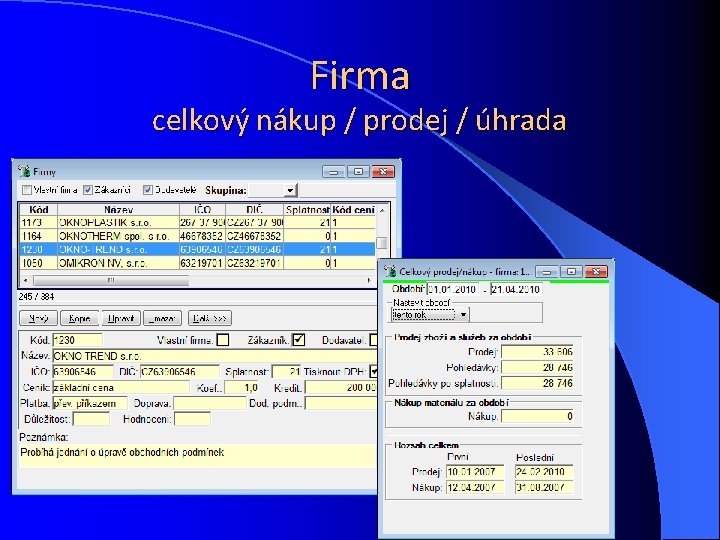Check Vlastní firma in detail form
720x540 pixels.
pos(223,340)
